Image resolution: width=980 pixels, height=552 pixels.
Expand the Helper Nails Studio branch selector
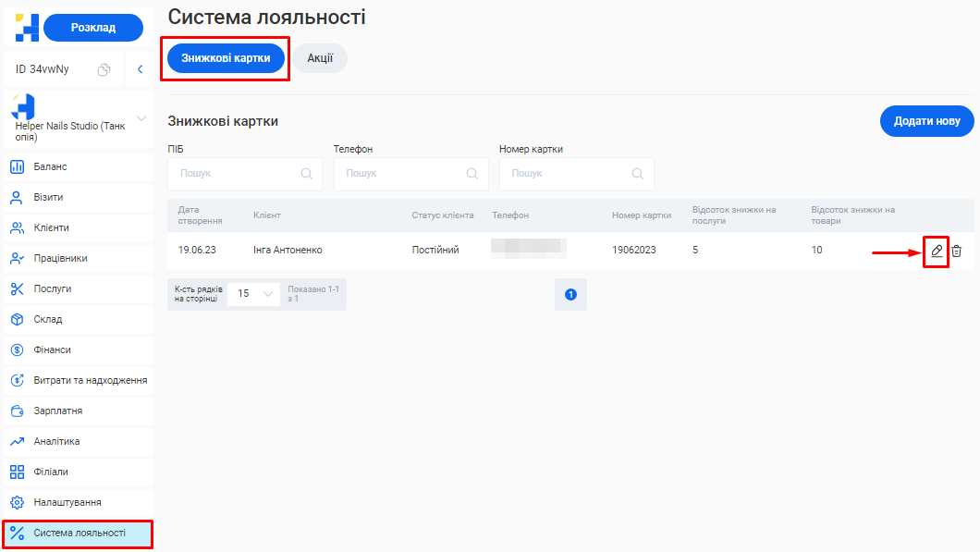click(141, 118)
